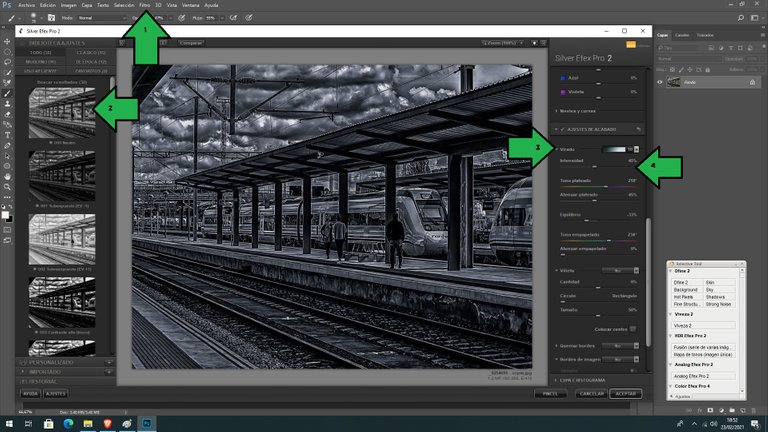Create new adjustment layer icon
This screenshot has height=432, width=768.
(x=721, y=410)
